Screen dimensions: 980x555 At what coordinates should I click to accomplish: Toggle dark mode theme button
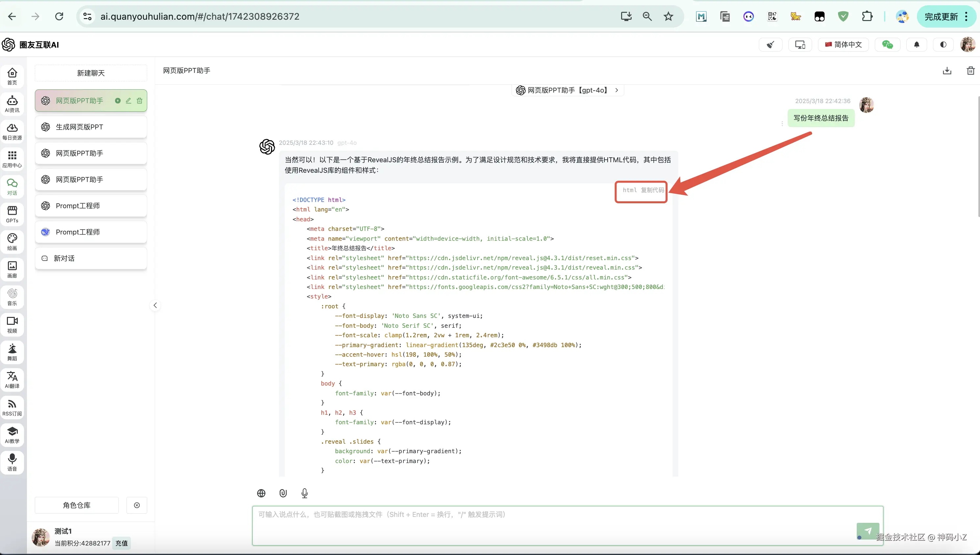tap(943, 45)
